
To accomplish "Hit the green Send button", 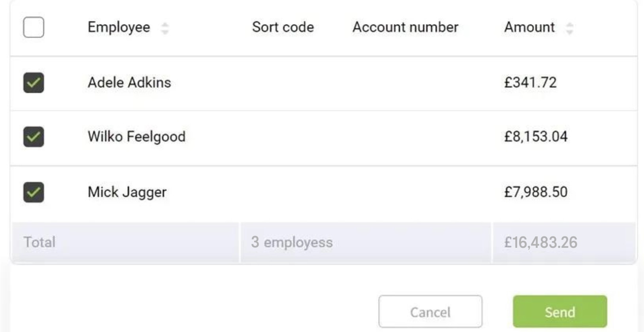I will pyautogui.click(x=560, y=312).
